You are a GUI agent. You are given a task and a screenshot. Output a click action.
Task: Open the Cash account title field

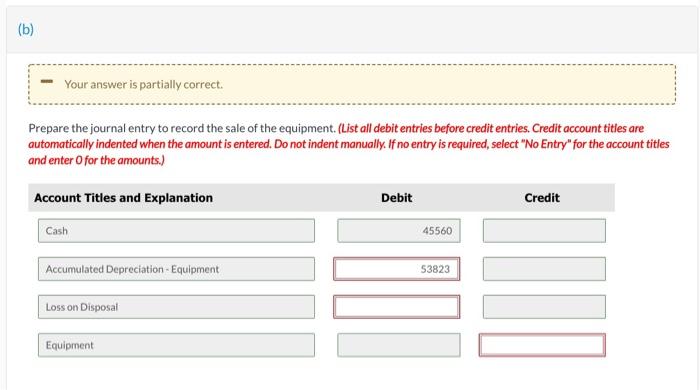coord(176,231)
